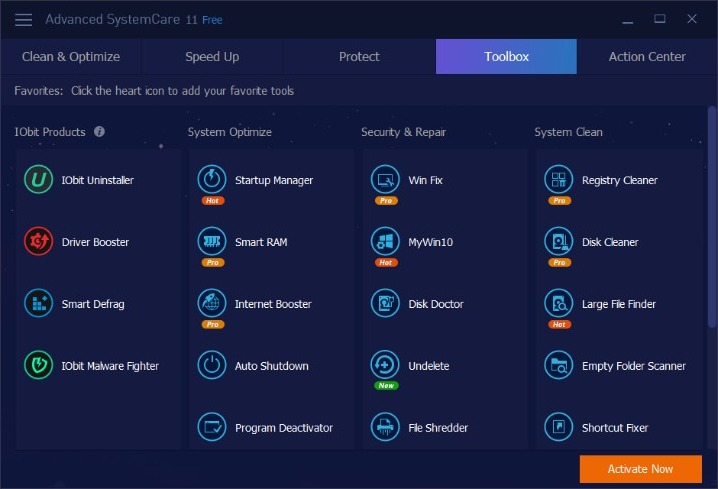Click the Internet Booster globe icon

point(212,304)
